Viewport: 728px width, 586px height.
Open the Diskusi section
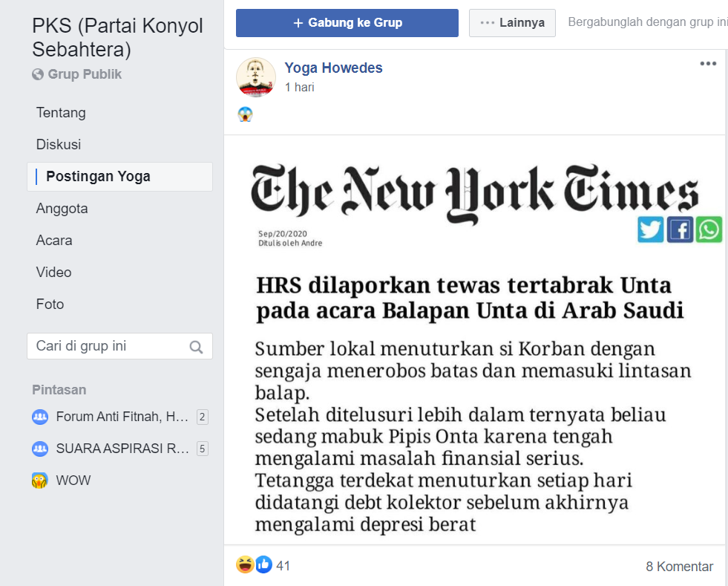pos(59,145)
